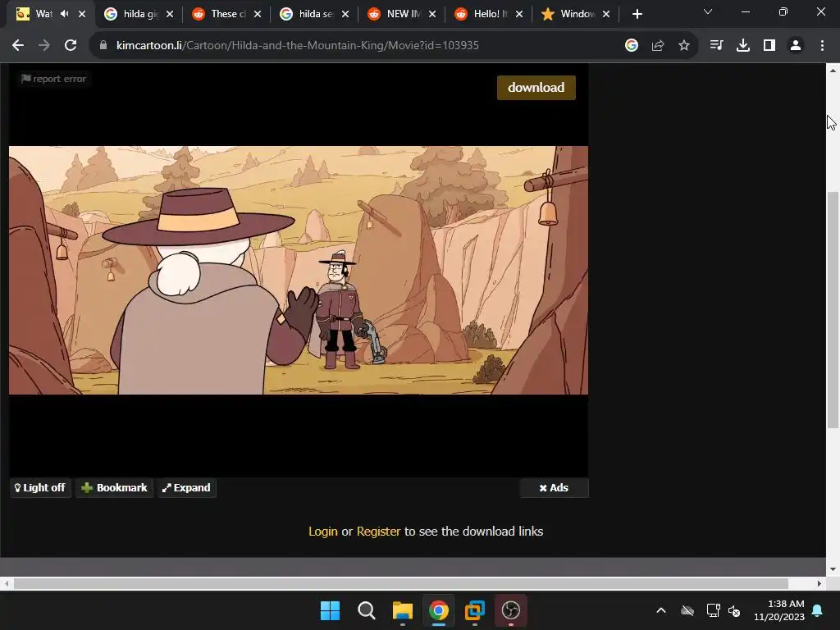Go back to the previous page
This screenshot has width=840, height=630.
[18, 46]
